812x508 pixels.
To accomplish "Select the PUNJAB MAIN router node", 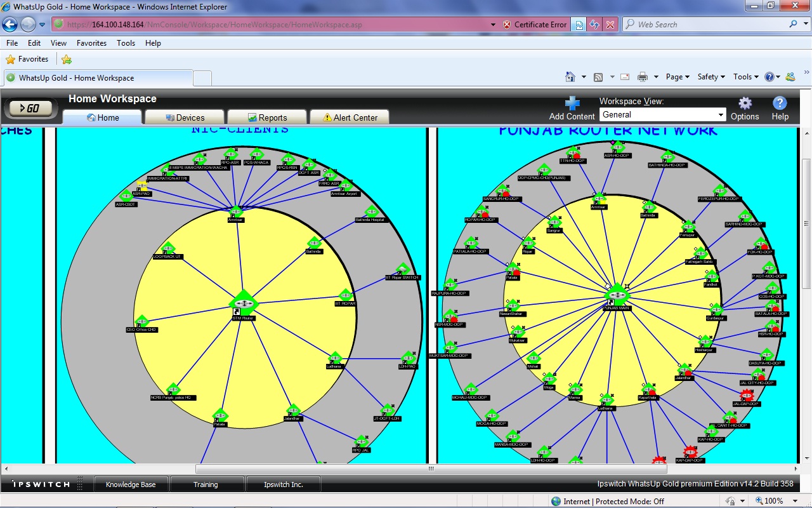I will 616,295.
